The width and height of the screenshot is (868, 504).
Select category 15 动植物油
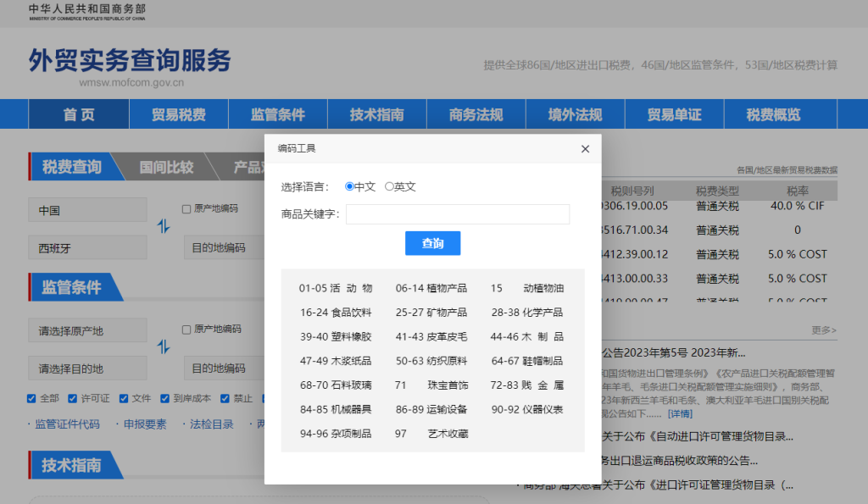point(527,288)
